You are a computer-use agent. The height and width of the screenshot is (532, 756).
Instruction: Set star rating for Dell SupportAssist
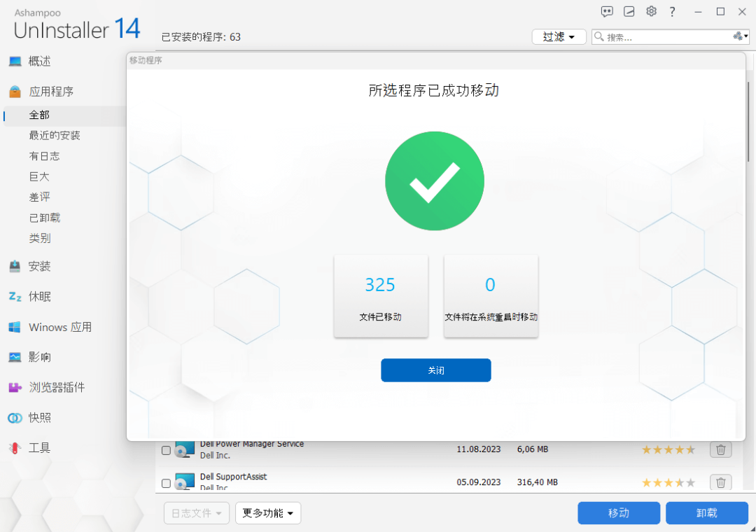[x=668, y=482]
